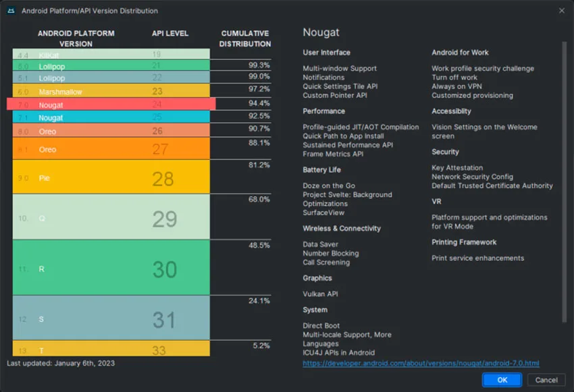The height and width of the screenshot is (392, 574).
Task: Select the KitKat API 19 row
Action: coord(111,54)
